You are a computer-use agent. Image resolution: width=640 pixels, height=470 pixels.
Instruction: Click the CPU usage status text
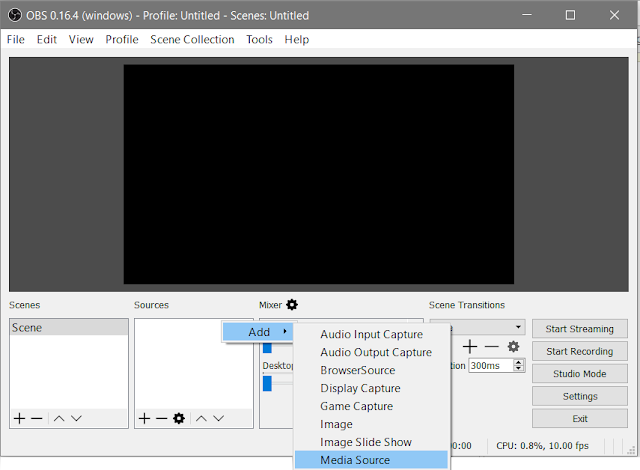click(x=542, y=446)
